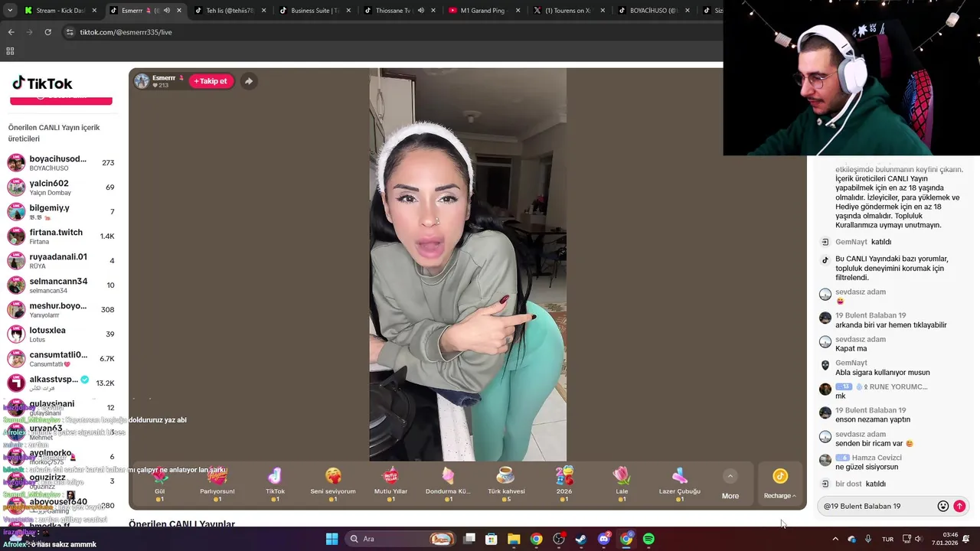Open the Recharge coins panel

click(x=779, y=484)
